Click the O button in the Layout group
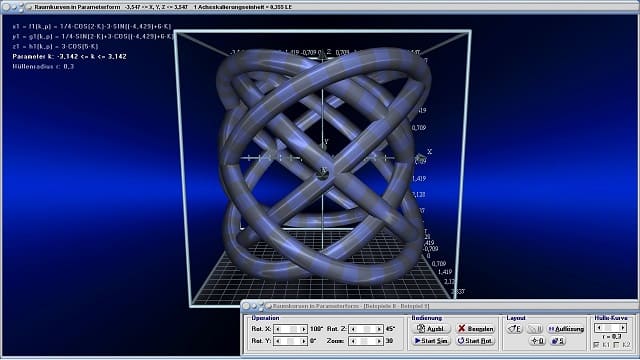This screenshot has width=640, height=360. point(537,341)
